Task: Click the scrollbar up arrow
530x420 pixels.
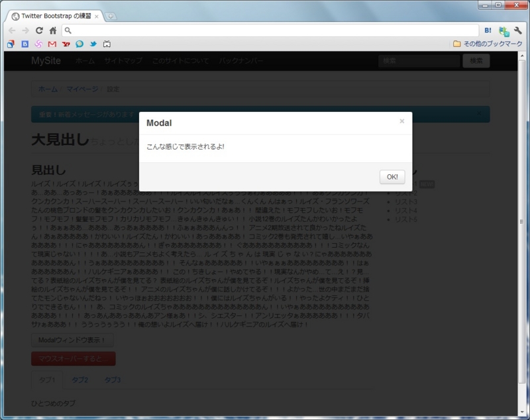Action: 522,56
